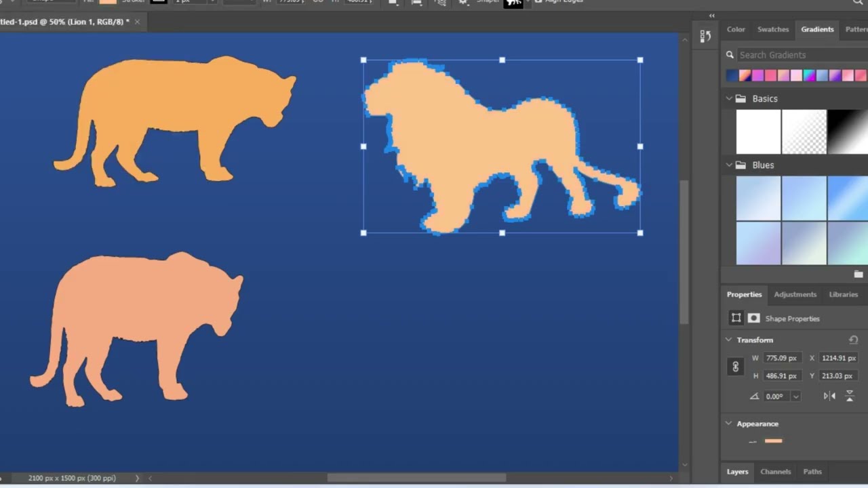Select the white solid gradient in Basics

[758, 131]
